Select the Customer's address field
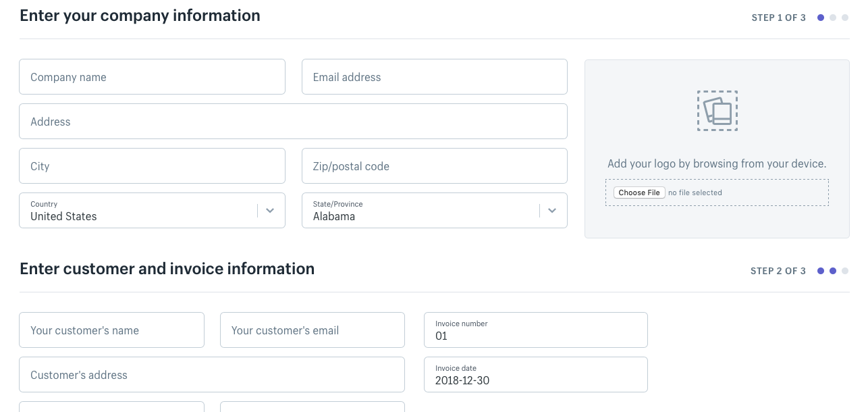Image resolution: width=868 pixels, height=412 pixels. [211, 375]
